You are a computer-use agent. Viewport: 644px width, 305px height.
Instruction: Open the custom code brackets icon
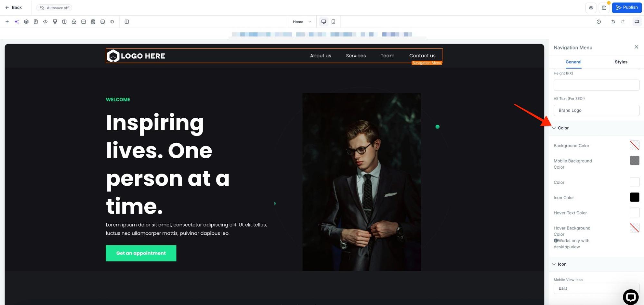[45, 22]
